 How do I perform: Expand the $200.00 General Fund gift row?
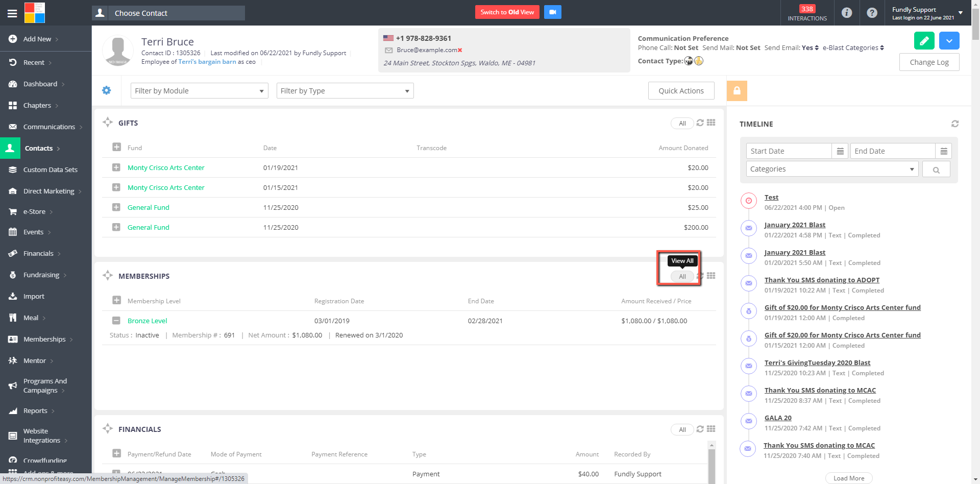coord(116,227)
